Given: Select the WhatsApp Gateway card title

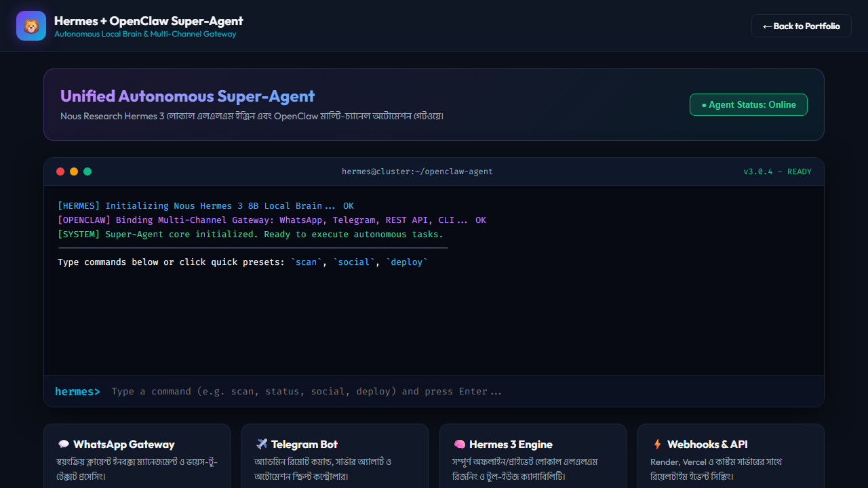Looking at the screenshot, I should (124, 445).
